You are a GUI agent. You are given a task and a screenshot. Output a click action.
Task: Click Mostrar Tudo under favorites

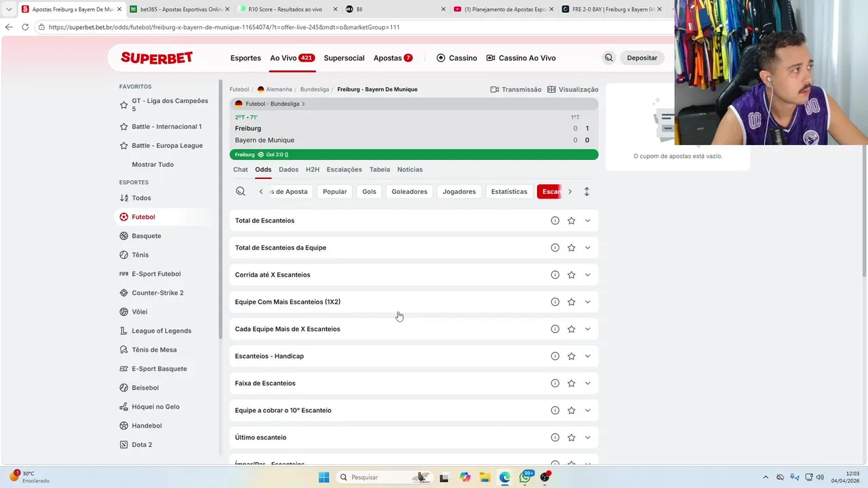pyautogui.click(x=153, y=164)
